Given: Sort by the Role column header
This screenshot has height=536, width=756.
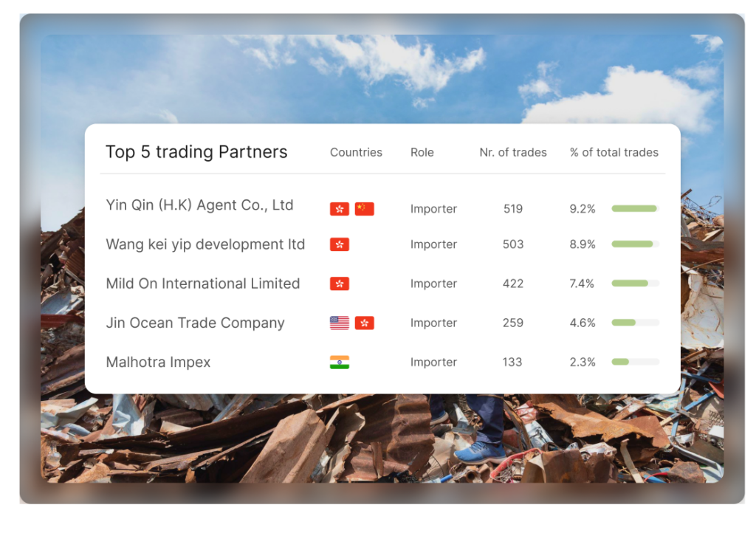Looking at the screenshot, I should (x=422, y=153).
